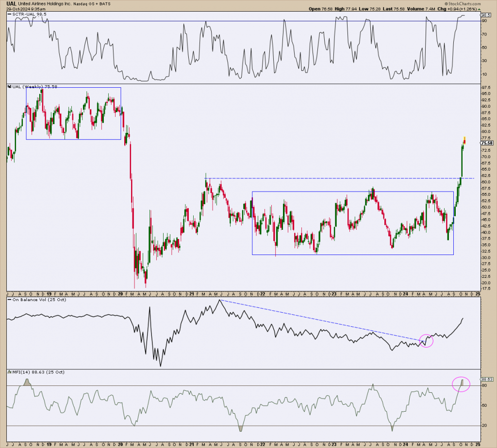Viewport: 497px width, 448px height.
Task: Click the 88.63 value tag beside the MFI panel
Action: 487,379
